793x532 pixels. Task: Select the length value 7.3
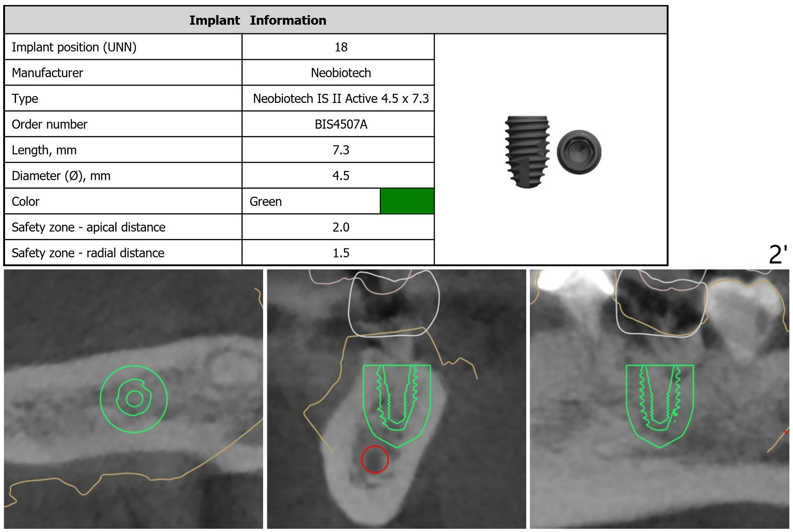pos(340,150)
